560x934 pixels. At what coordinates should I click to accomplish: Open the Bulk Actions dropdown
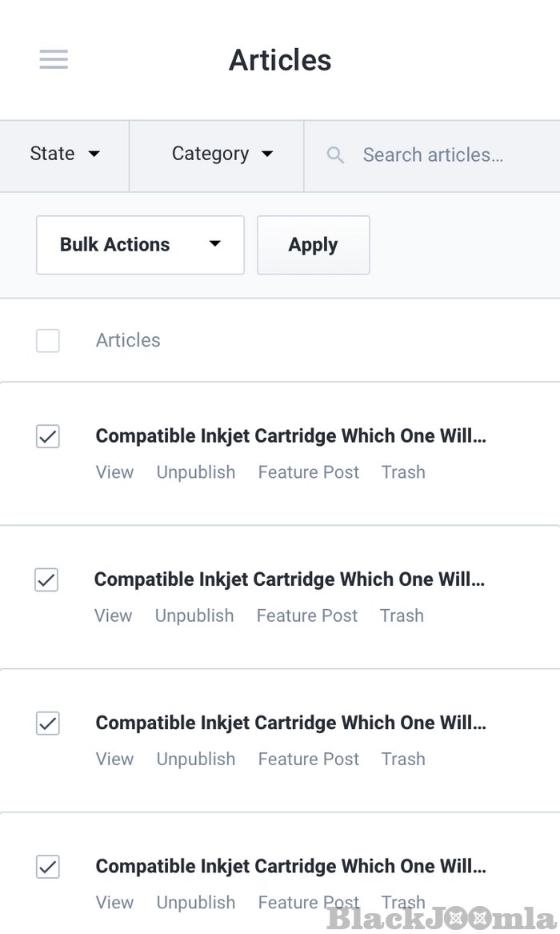[x=140, y=245]
